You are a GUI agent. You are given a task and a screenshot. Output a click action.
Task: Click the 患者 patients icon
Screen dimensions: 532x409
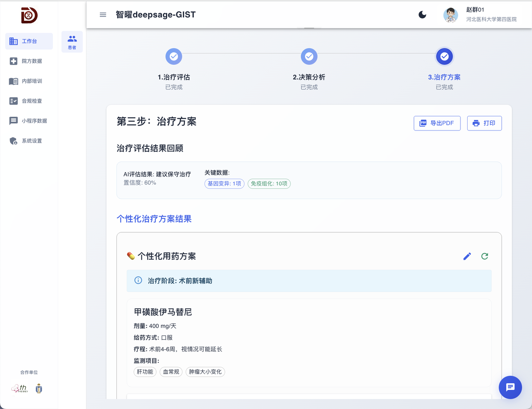point(72,42)
